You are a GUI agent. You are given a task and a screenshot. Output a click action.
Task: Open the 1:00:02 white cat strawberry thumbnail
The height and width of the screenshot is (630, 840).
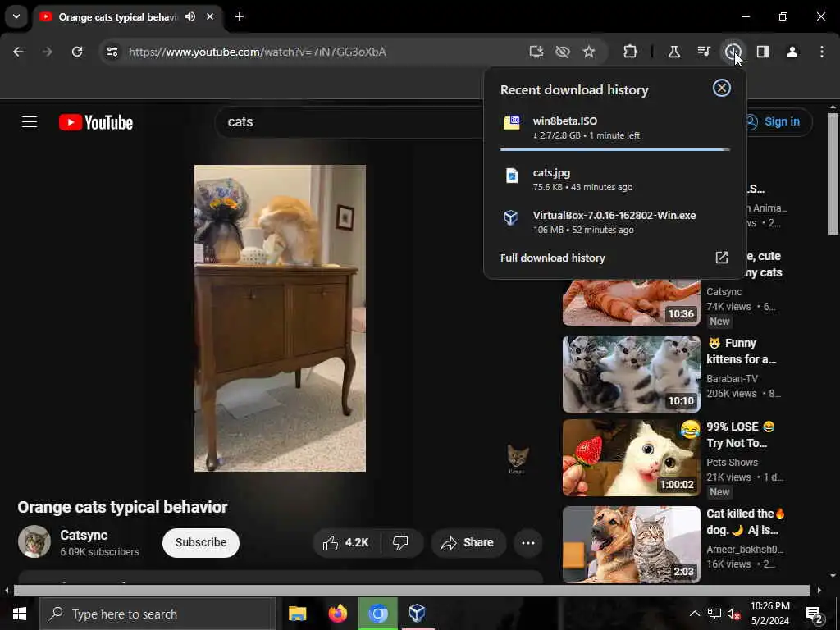click(631, 458)
